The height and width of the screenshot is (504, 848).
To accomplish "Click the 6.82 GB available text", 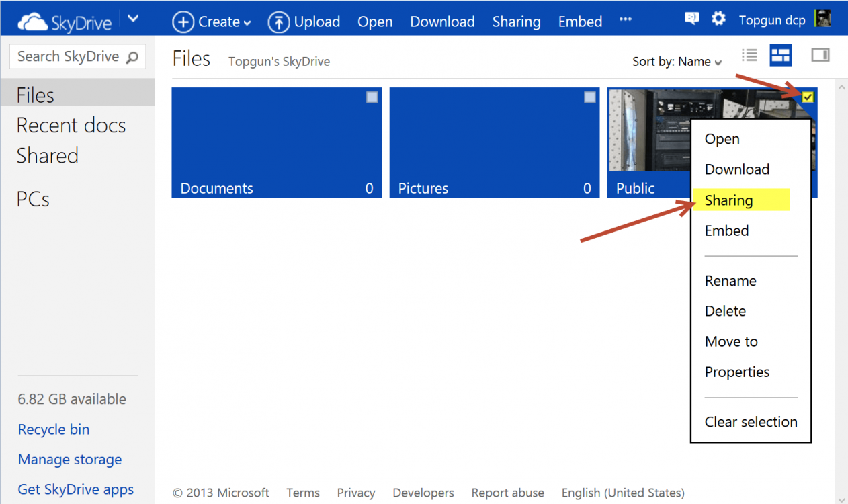I will coord(72,399).
